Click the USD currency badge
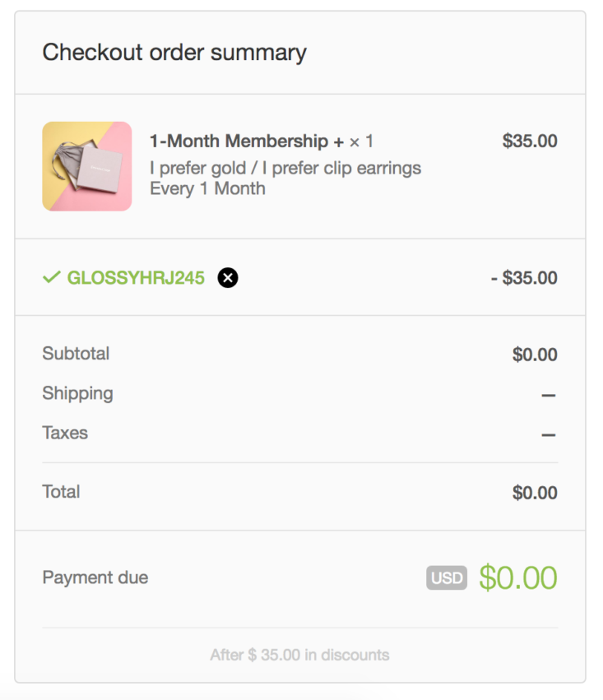Screen dimensions: 603x700 [x=447, y=577]
